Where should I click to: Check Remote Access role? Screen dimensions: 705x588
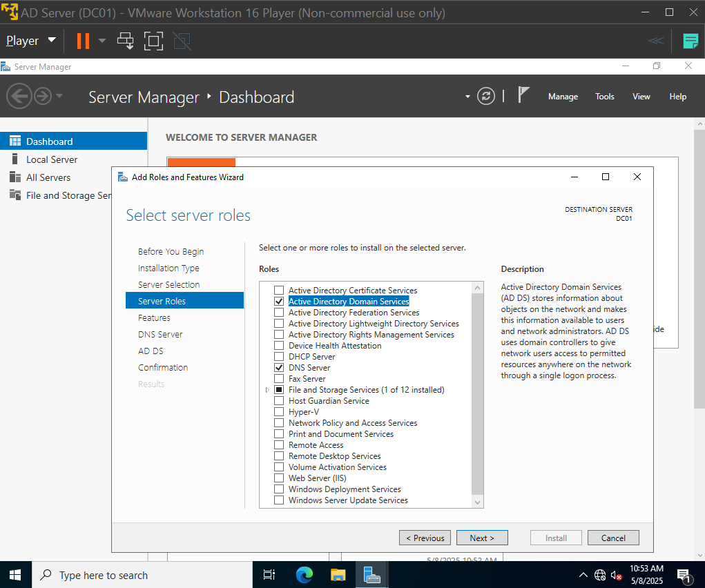[x=279, y=445]
